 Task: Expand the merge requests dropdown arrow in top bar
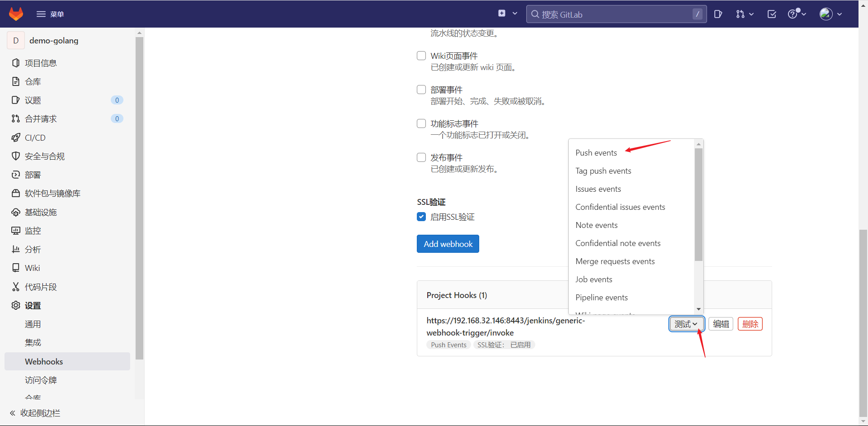pyautogui.click(x=751, y=14)
